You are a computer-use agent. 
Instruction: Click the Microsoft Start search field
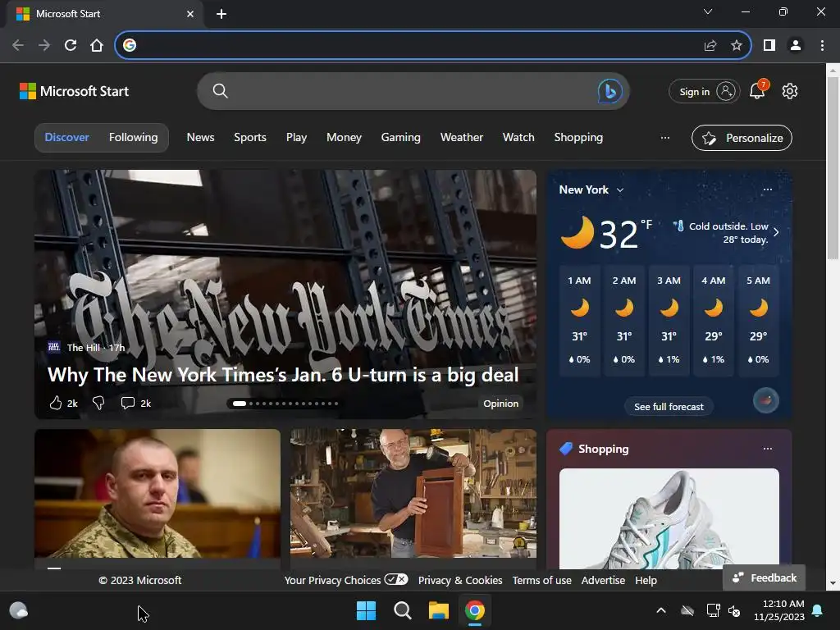(413, 91)
